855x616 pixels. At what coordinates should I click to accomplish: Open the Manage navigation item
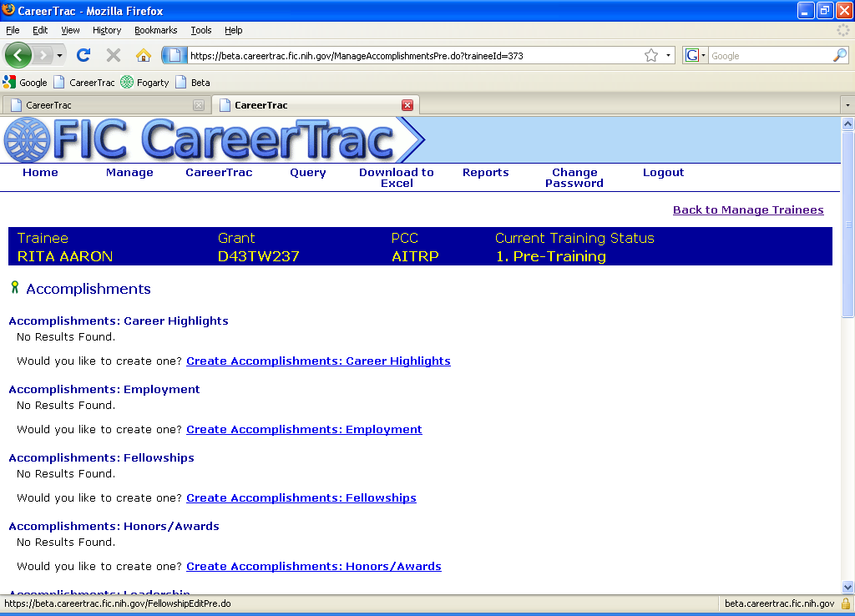(x=129, y=172)
